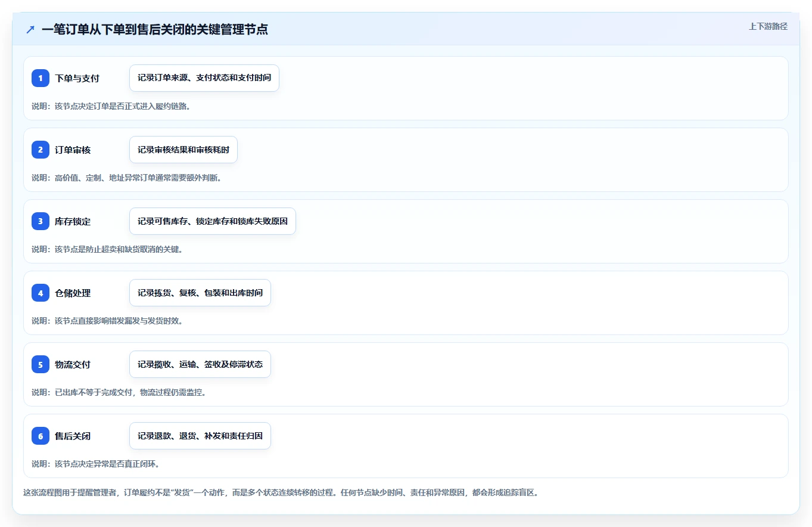Click the 记录拣货、复核、包装和出库时间 chip
The image size is (812, 527).
(200, 293)
